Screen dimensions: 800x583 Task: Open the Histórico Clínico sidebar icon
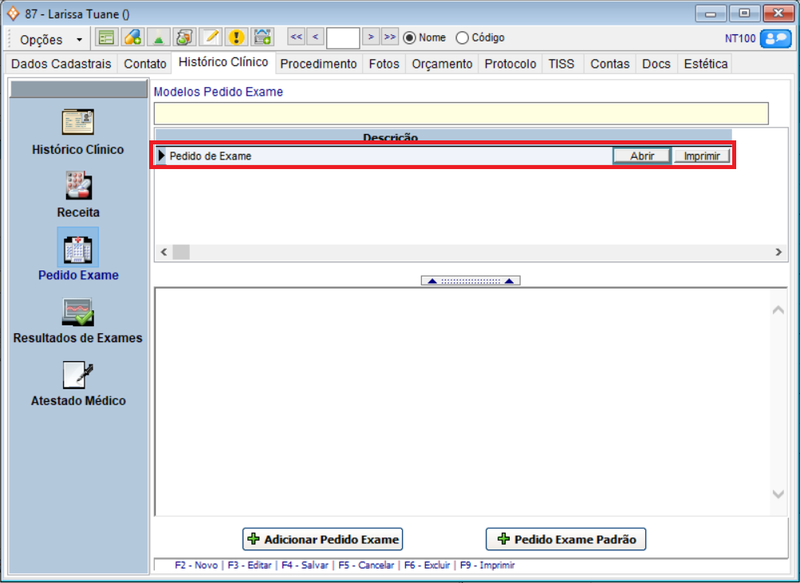coord(78,123)
